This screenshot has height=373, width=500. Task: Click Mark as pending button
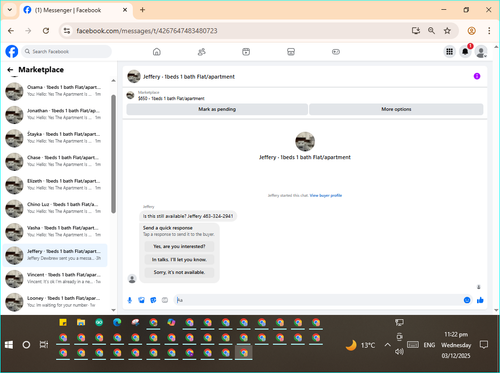[x=217, y=109]
